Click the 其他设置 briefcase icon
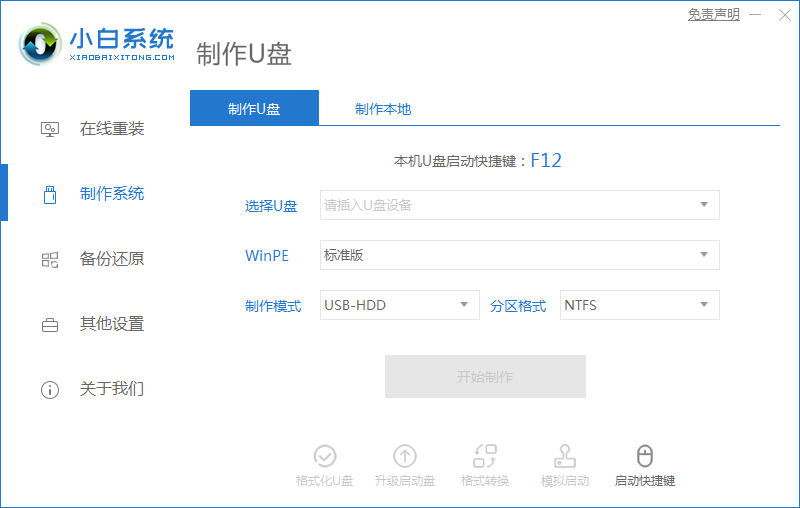The height and width of the screenshot is (508, 800). click(49, 325)
